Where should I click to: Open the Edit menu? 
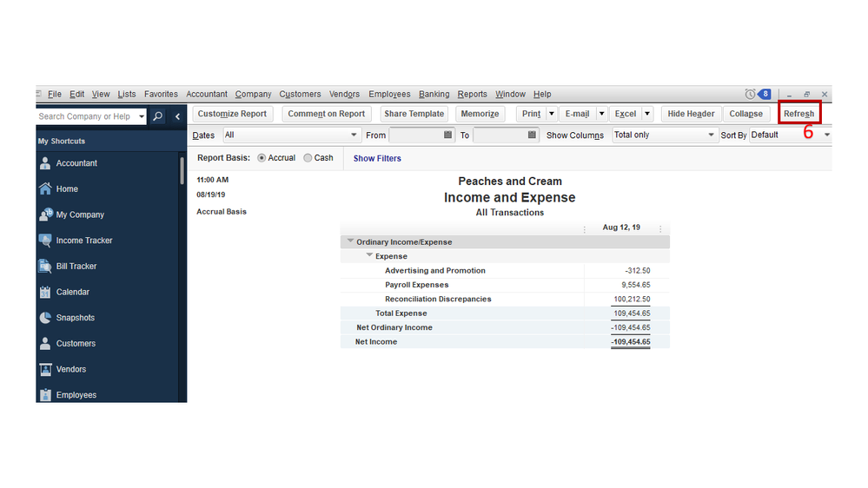pyautogui.click(x=77, y=94)
